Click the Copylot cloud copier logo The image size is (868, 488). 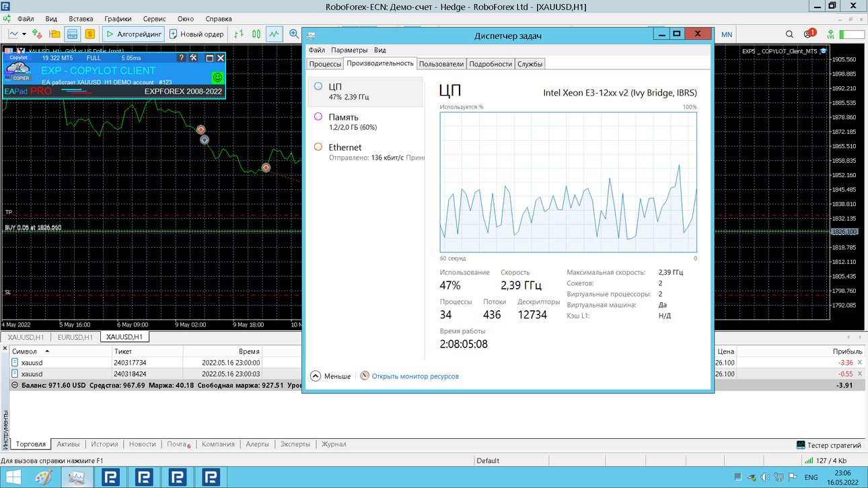(18, 72)
